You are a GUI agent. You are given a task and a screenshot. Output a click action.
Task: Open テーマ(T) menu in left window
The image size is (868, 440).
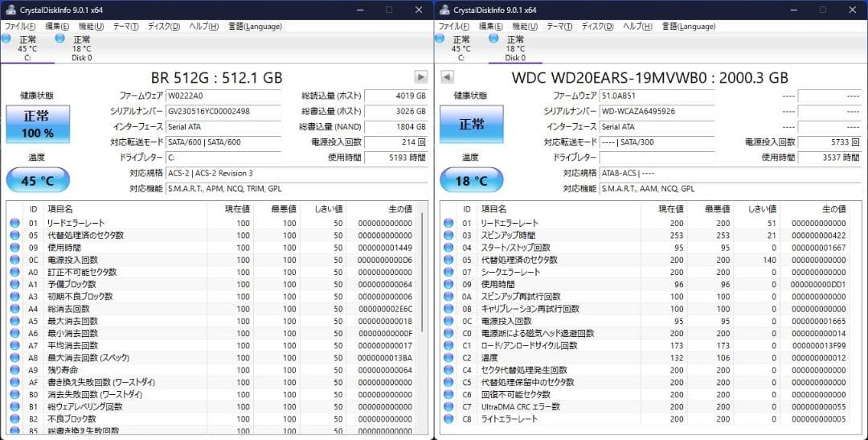[125, 26]
